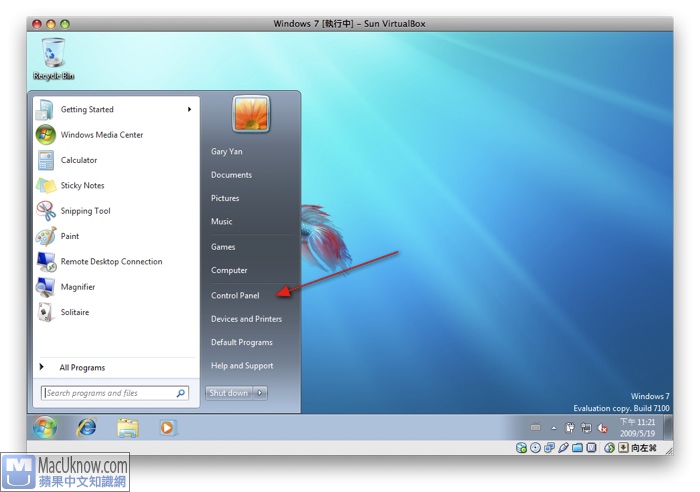
Task: Click VirtualBox virtualization status icon
Action: [591, 447]
